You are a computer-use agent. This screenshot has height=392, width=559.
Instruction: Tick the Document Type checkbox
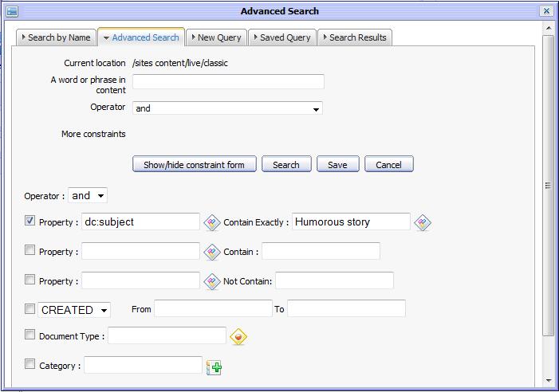pyautogui.click(x=30, y=335)
